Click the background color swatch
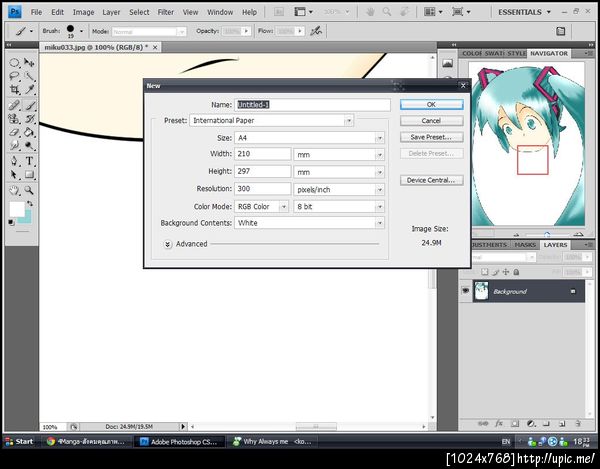600x469 pixels. (27, 218)
